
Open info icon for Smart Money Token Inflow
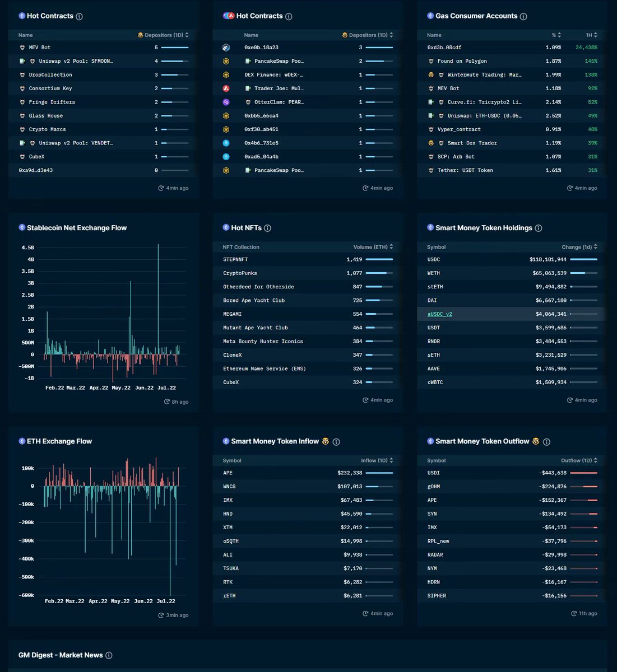(336, 442)
